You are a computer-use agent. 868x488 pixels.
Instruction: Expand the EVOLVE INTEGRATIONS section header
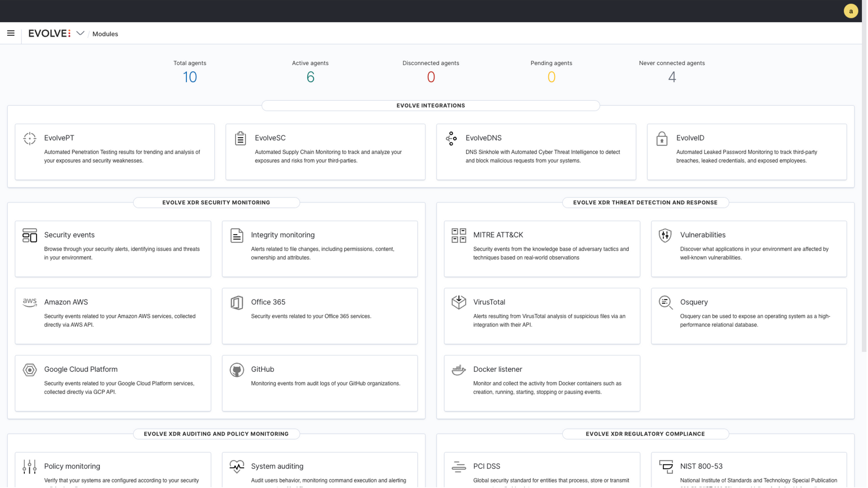(x=430, y=105)
